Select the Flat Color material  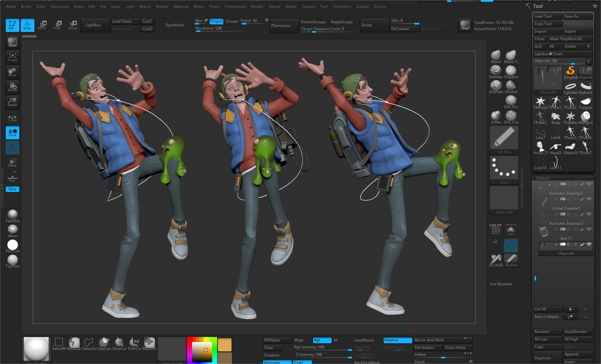[x=13, y=246]
